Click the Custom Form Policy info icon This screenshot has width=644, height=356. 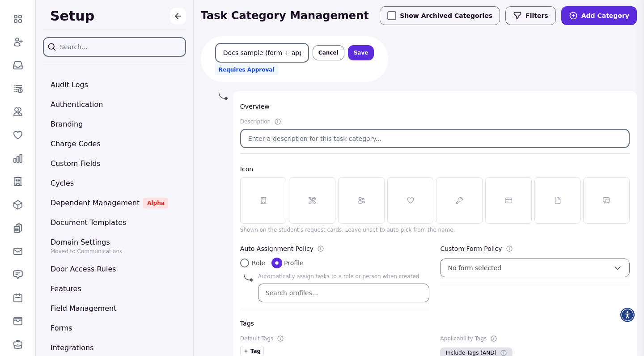(x=509, y=249)
